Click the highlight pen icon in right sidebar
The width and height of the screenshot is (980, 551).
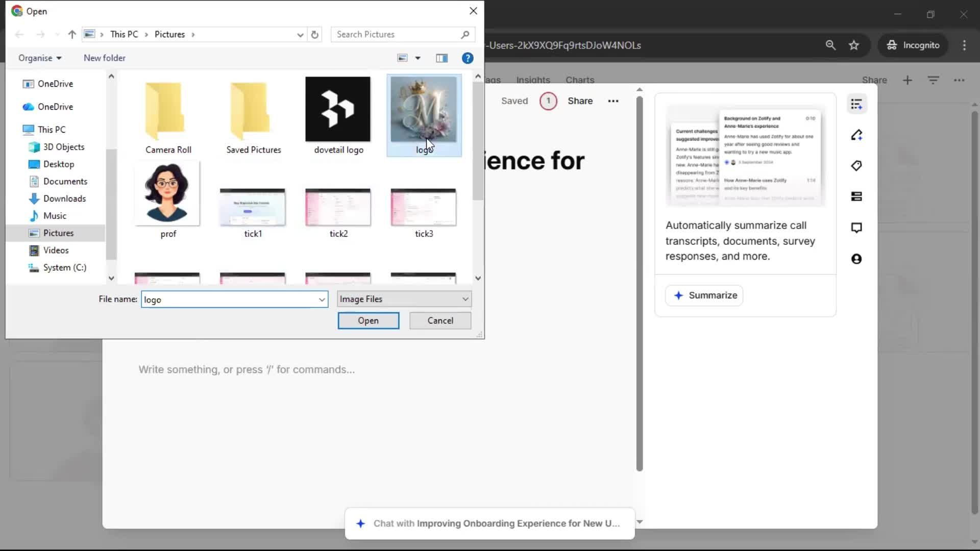(856, 135)
